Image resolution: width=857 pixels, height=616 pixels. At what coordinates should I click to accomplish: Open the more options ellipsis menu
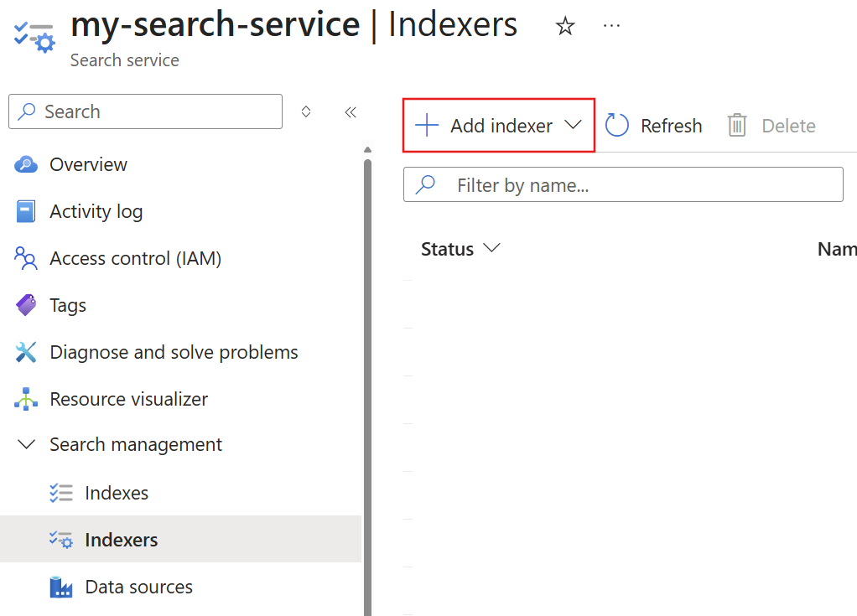[611, 25]
